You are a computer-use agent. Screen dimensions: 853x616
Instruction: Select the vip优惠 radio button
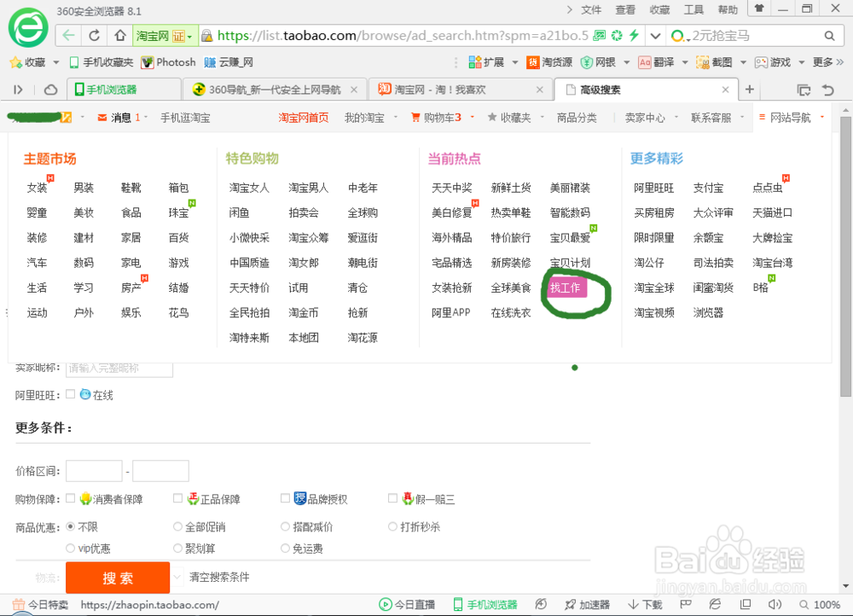pyautogui.click(x=70, y=548)
